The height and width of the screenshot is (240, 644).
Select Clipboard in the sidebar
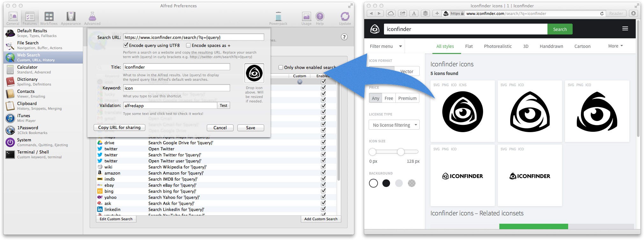coord(43,106)
